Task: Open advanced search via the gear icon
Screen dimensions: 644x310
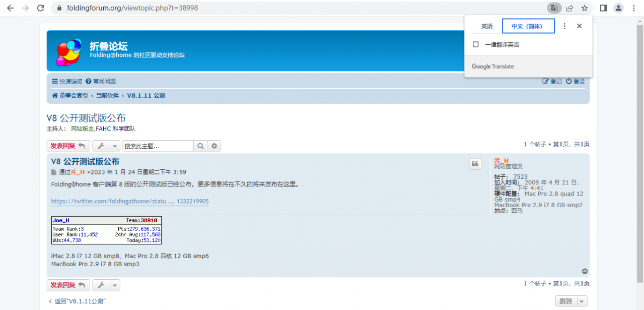Action: [x=214, y=146]
